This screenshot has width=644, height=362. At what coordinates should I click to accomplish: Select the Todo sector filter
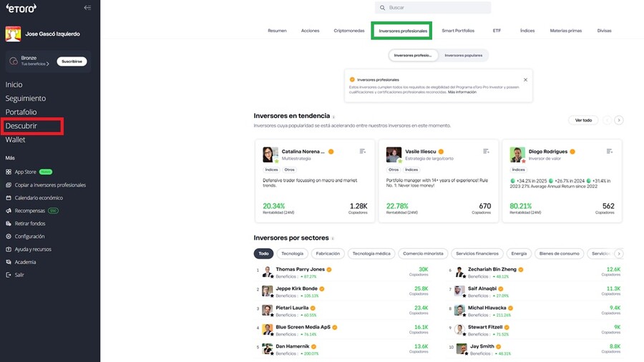coord(263,254)
